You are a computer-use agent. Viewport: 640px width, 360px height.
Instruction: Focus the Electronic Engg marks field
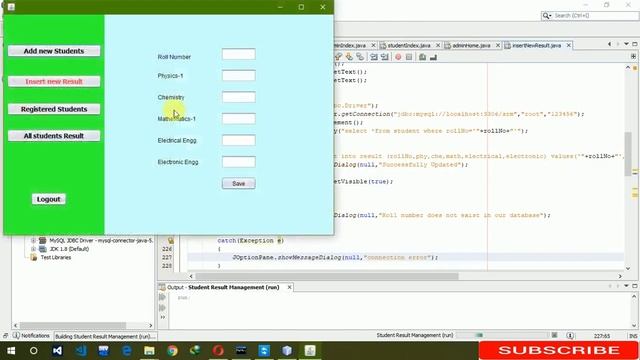pos(239,162)
